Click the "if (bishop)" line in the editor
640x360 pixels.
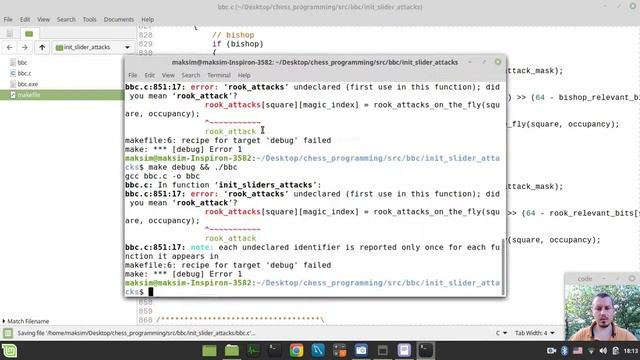pyautogui.click(x=238, y=44)
